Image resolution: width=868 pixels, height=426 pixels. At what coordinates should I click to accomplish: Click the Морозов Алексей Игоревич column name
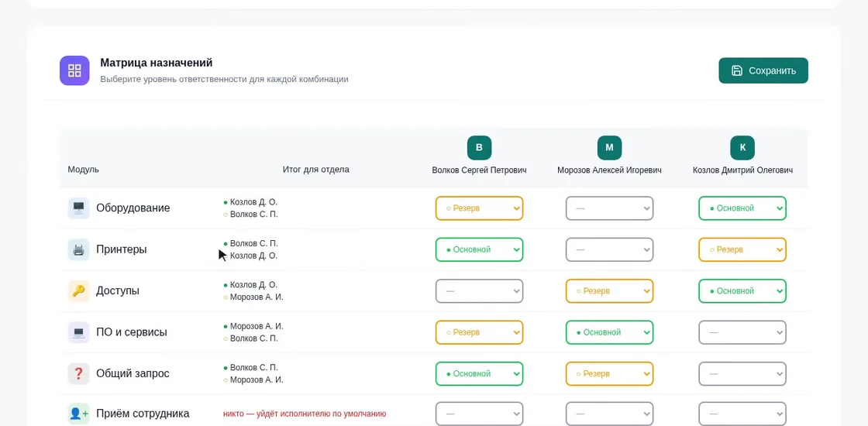[609, 170]
